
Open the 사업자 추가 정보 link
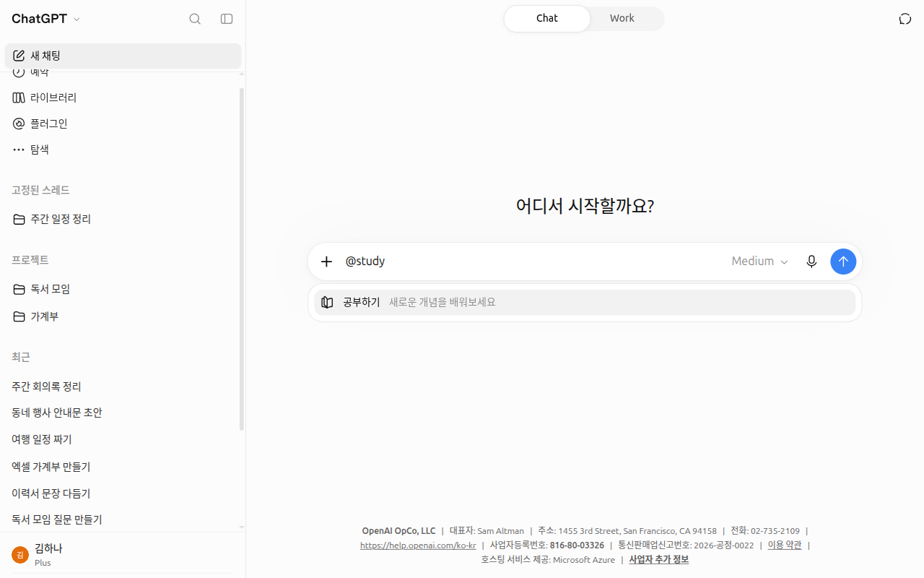(x=659, y=560)
